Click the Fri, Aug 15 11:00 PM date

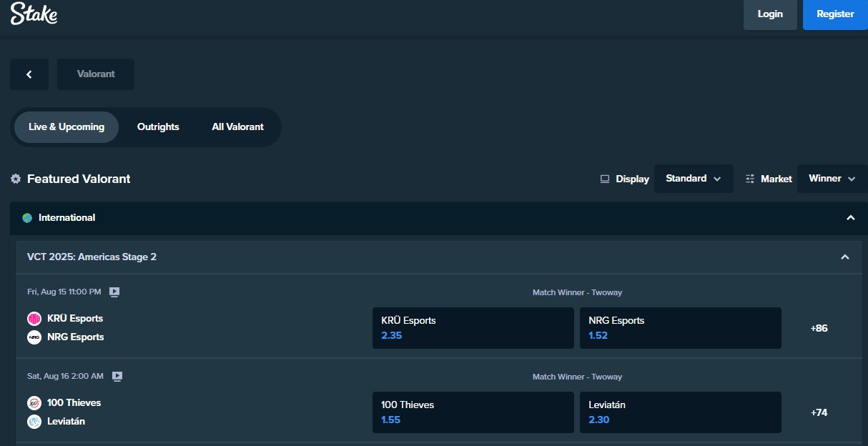pos(64,292)
